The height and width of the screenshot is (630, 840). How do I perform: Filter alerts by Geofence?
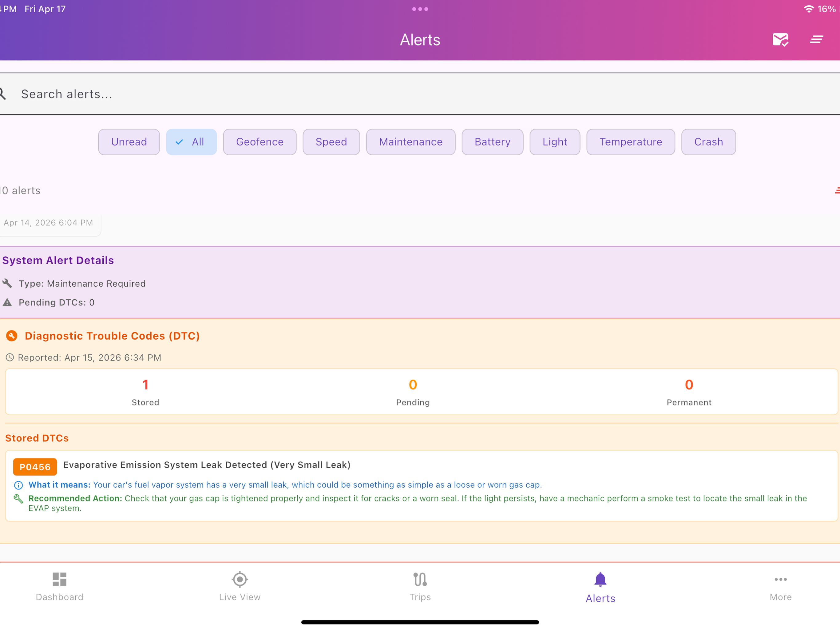(260, 142)
